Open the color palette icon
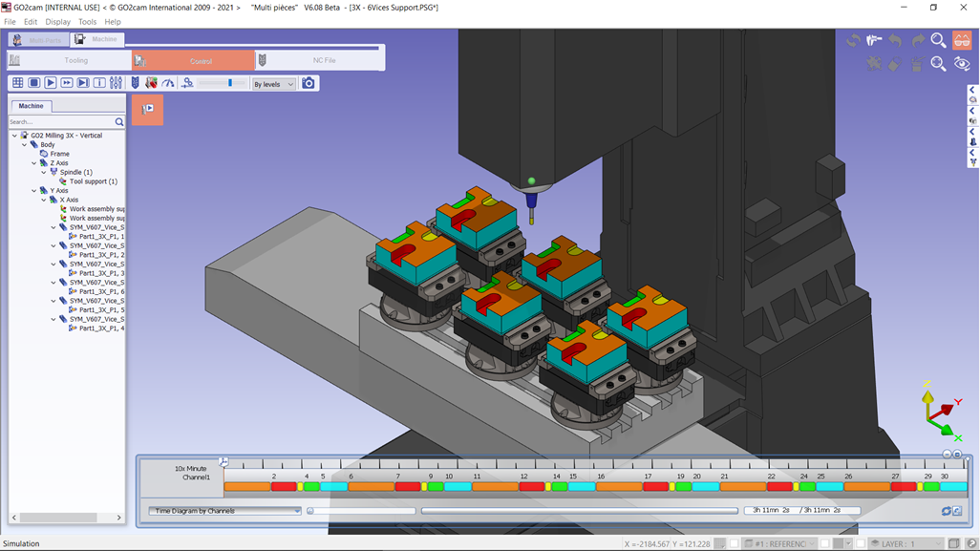This screenshot has width=980, height=551. pyautogui.click(x=874, y=63)
